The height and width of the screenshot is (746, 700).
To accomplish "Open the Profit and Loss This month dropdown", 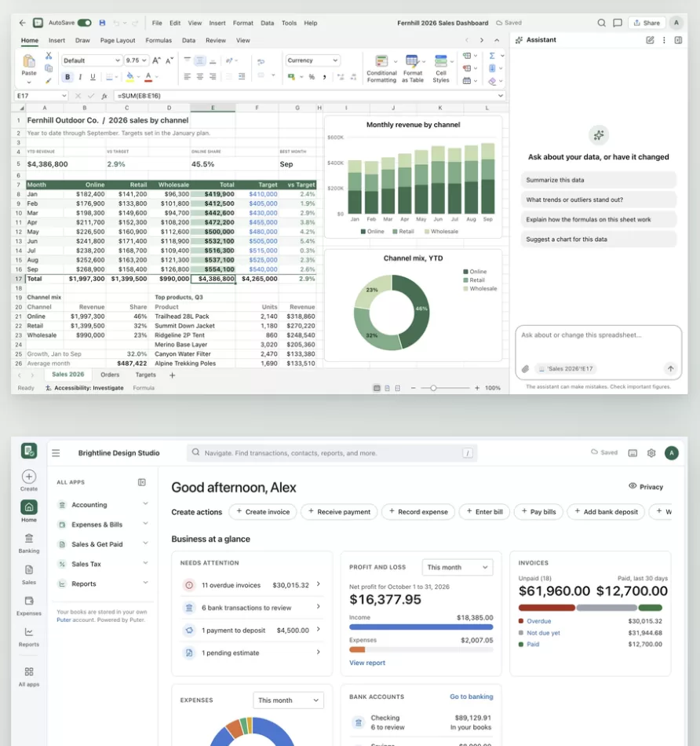I will point(458,567).
